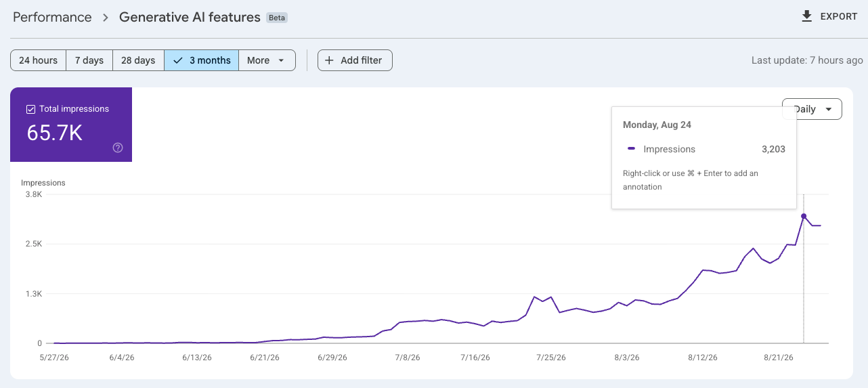Expand the More date range dropdown
This screenshot has height=388, width=868.
[x=267, y=60]
